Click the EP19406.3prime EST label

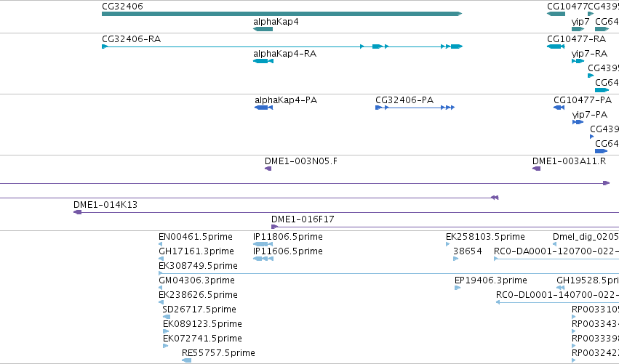pos(491,280)
